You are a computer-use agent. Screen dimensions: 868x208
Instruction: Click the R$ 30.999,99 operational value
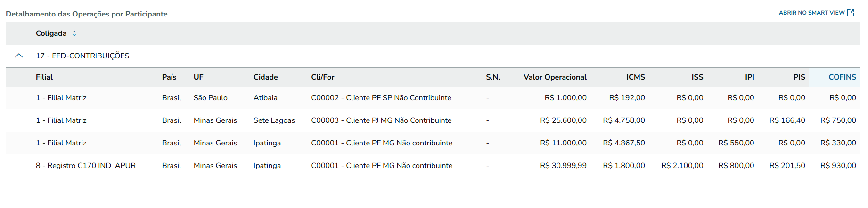(563, 166)
